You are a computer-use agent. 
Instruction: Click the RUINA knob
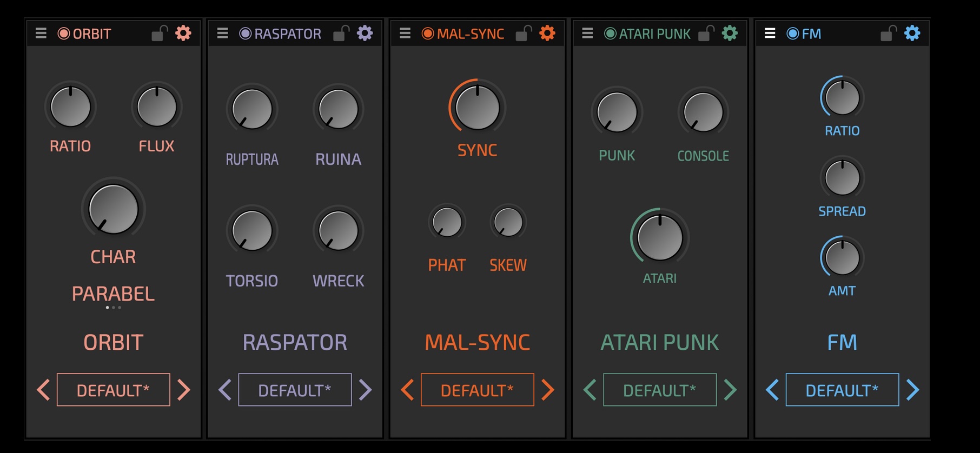[x=339, y=109]
